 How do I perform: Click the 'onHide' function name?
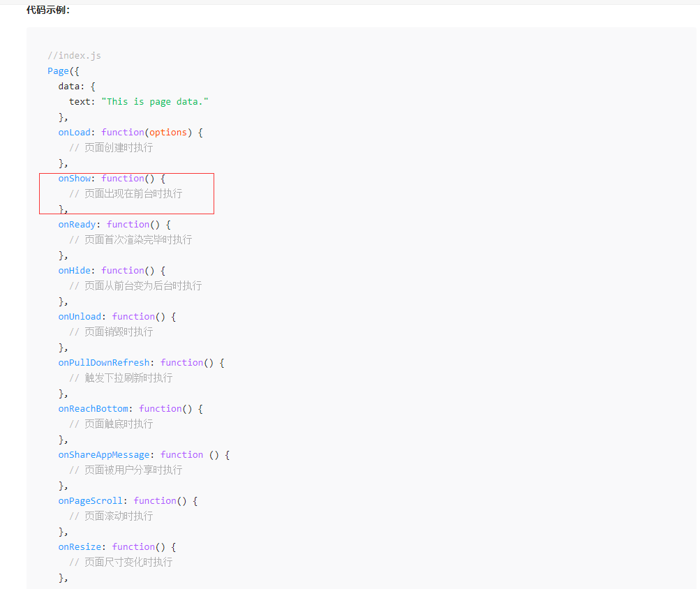[x=74, y=270]
